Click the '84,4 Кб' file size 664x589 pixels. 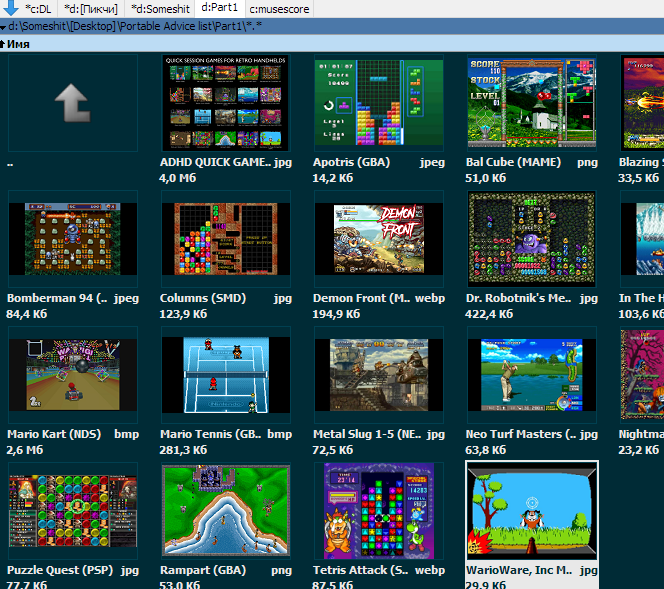(27, 314)
